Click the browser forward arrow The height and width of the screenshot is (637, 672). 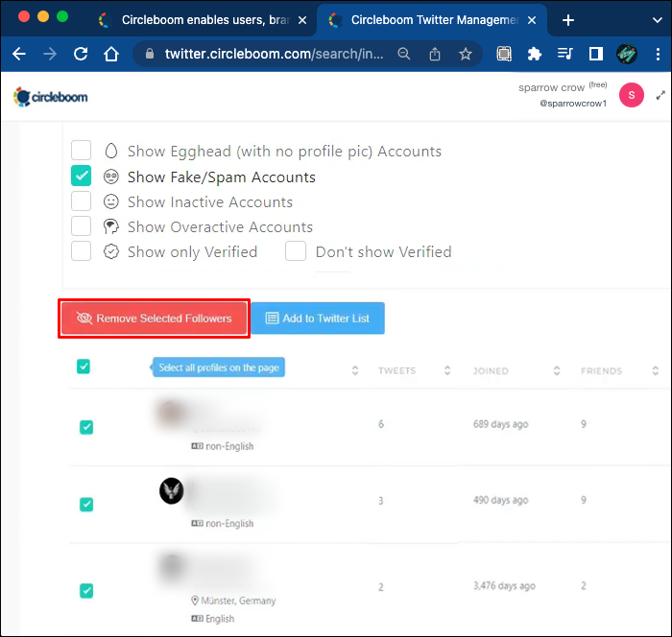50,54
